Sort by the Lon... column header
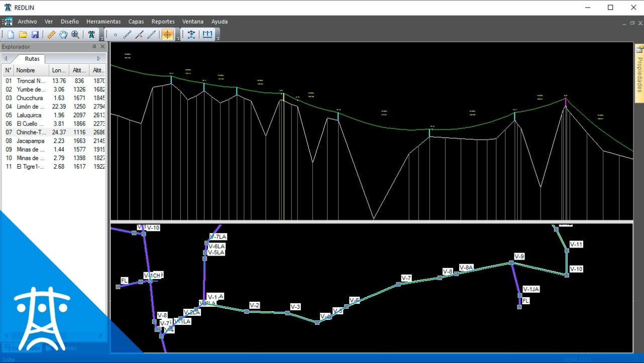This screenshot has width=644, height=363. pyautogui.click(x=59, y=70)
